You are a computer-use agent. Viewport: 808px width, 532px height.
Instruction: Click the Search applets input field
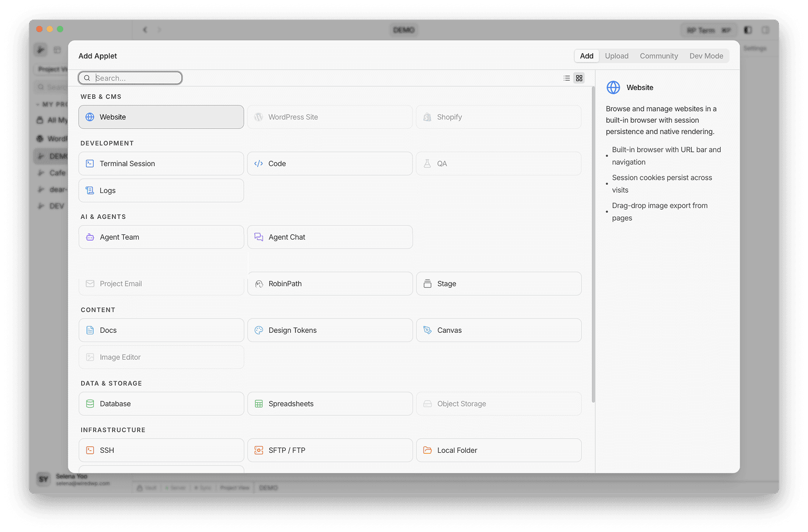pos(130,78)
